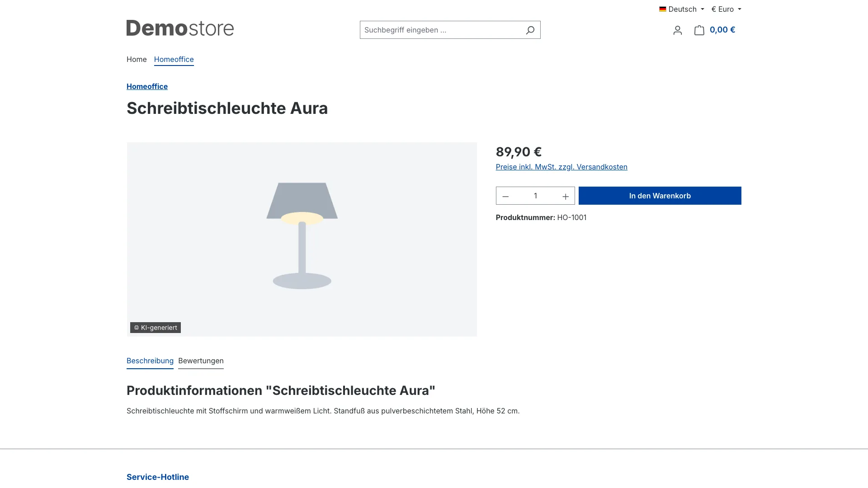868x488 pixels.
Task: Select the Homeoffice navigation item
Action: pos(174,59)
